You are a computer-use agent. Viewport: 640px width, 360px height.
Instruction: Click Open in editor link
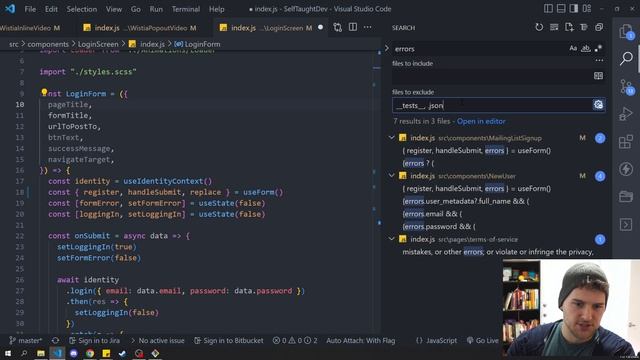[x=481, y=121]
